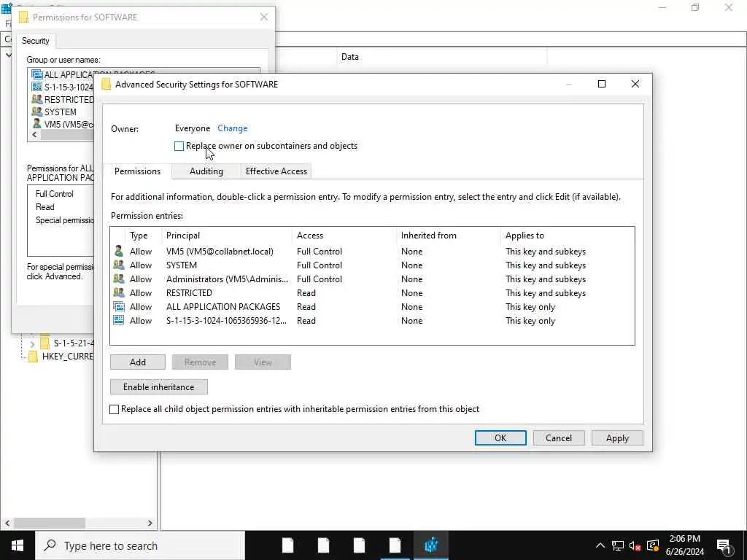Image resolution: width=747 pixels, height=560 pixels.
Task: Select the SYSTEM principal text in entries
Action: [182, 265]
